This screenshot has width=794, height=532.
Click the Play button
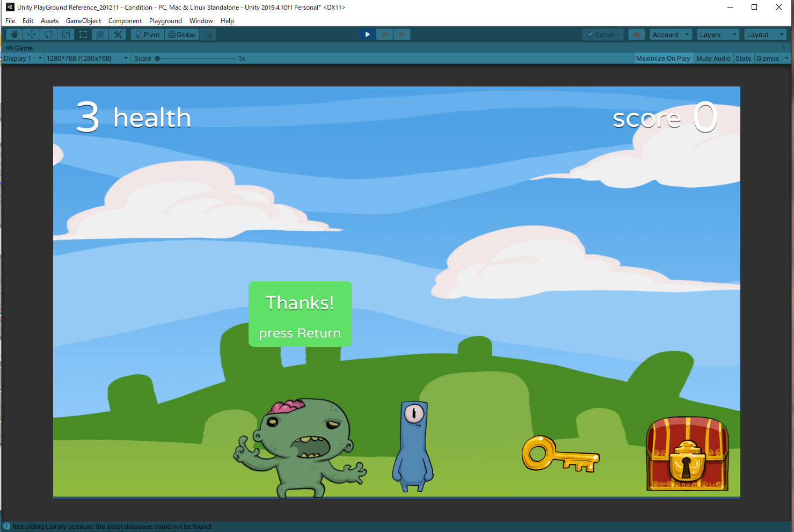coord(367,34)
